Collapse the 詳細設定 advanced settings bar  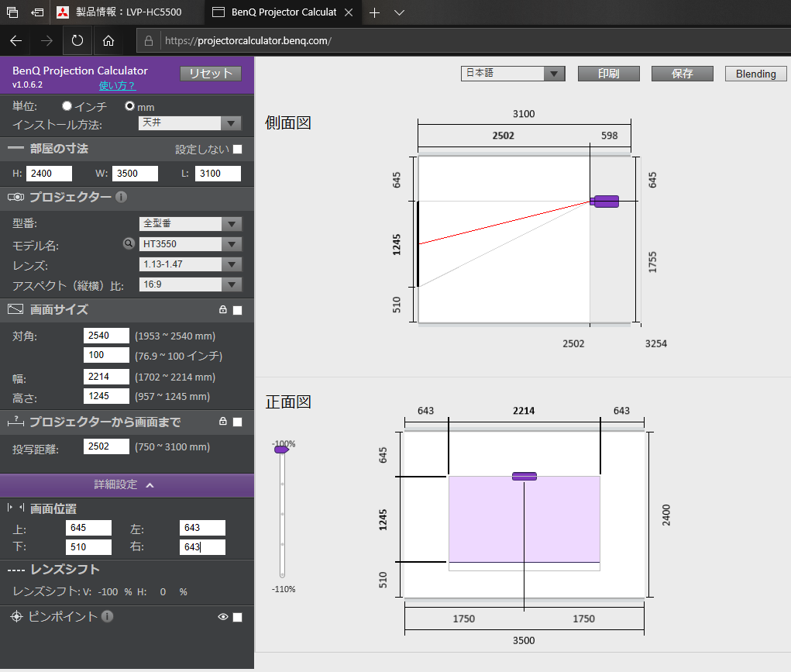pyautogui.click(x=127, y=485)
